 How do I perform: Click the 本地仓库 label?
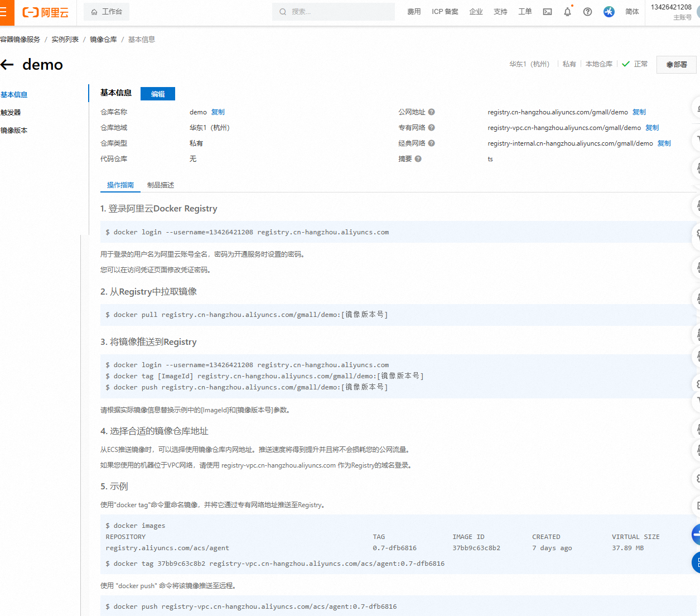point(599,64)
